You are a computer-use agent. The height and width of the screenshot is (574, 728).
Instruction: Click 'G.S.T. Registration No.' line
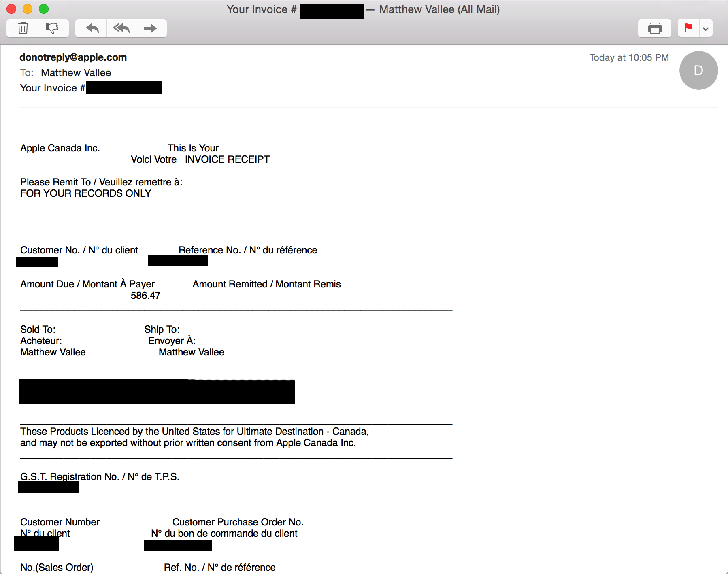coord(100,477)
